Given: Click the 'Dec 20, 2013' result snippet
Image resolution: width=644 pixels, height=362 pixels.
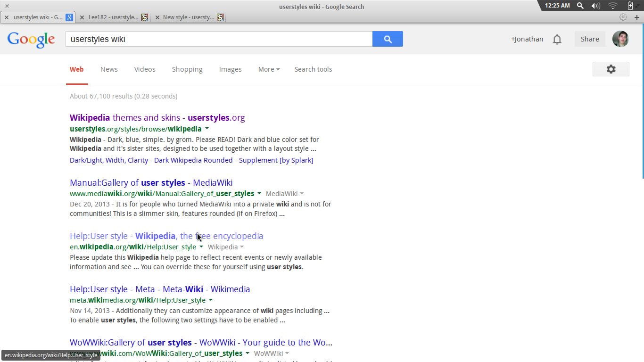Looking at the screenshot, I should pyautogui.click(x=200, y=209).
